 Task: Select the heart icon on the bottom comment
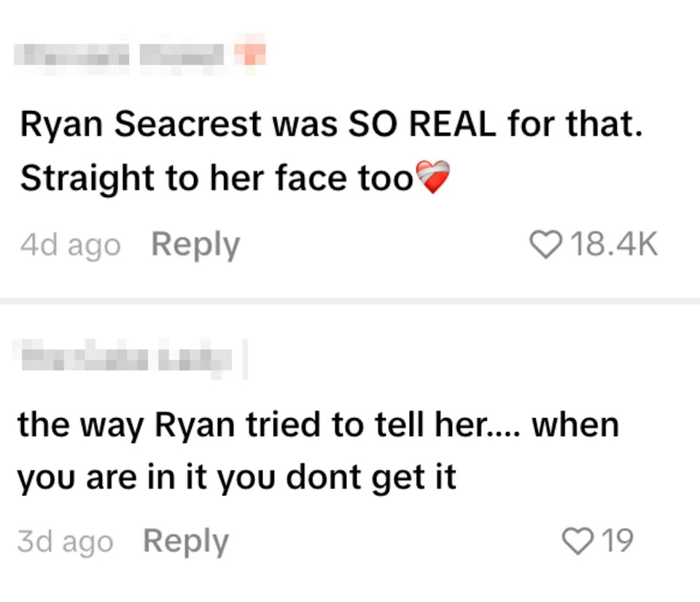578,541
